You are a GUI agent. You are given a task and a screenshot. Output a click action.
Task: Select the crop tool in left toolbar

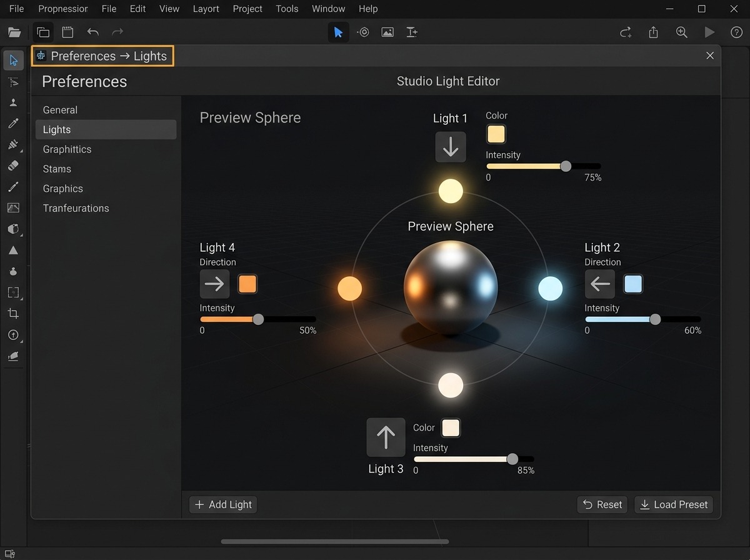tap(13, 313)
